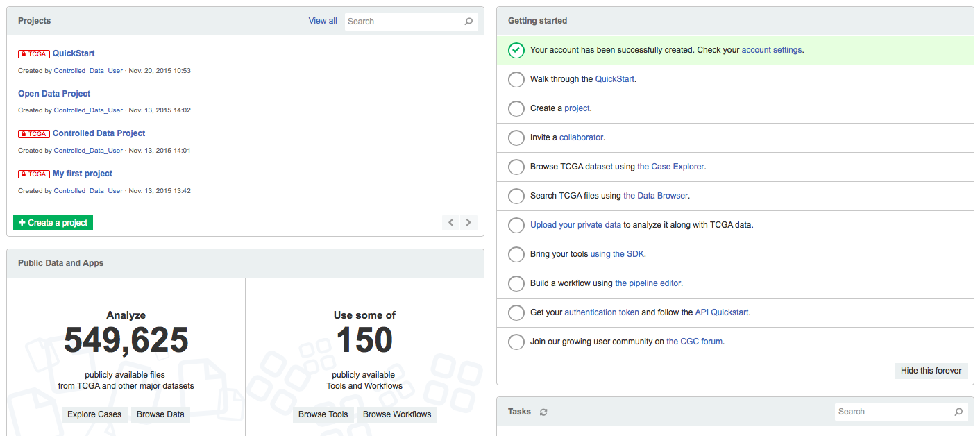Click Explore Cases button
This screenshot has width=980, height=436.
(x=94, y=414)
